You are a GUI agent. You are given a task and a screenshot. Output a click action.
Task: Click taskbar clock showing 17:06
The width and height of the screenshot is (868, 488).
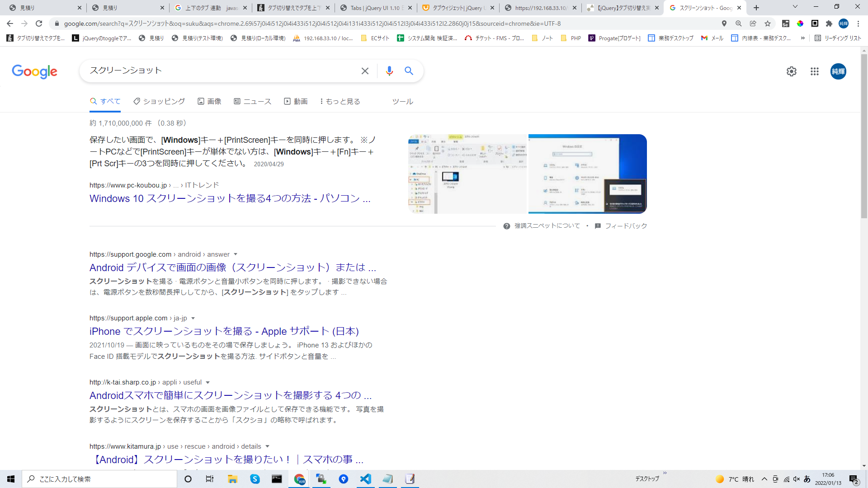[x=828, y=479]
